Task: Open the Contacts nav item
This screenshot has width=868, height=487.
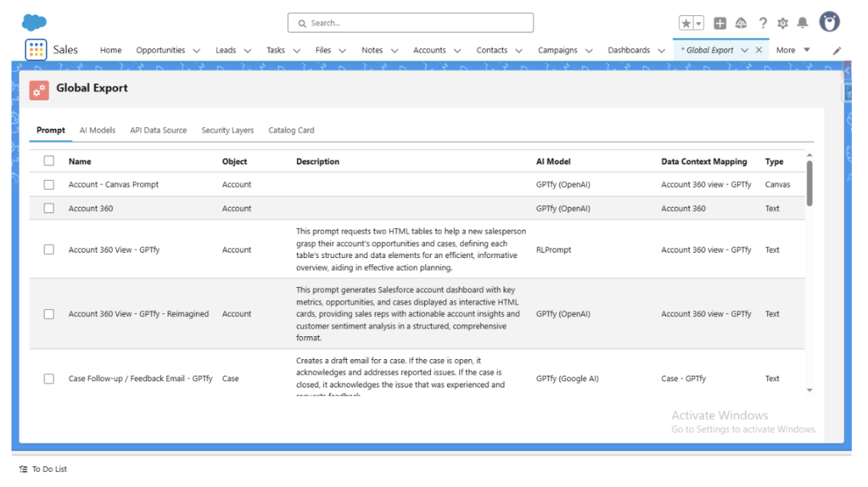Action: tap(492, 50)
